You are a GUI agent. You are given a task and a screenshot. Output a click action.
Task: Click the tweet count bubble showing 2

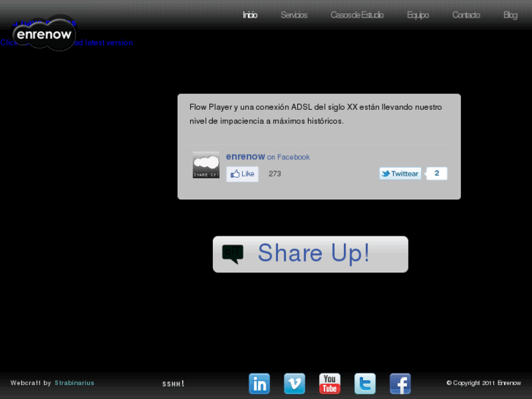click(436, 174)
